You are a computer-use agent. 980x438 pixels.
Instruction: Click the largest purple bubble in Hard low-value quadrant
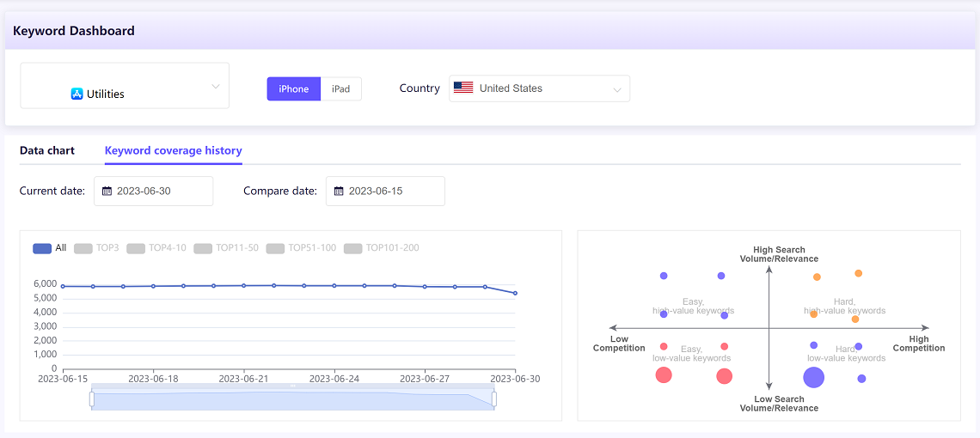(813, 377)
